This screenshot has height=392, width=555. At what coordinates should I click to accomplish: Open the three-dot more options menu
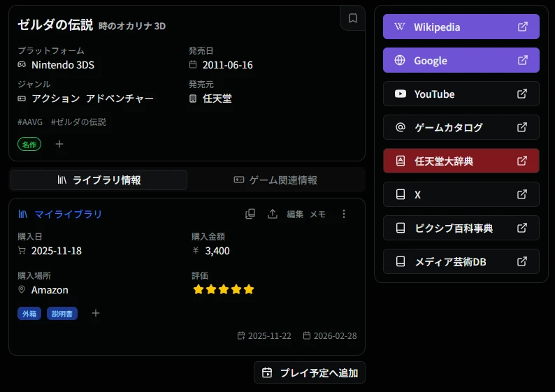343,214
